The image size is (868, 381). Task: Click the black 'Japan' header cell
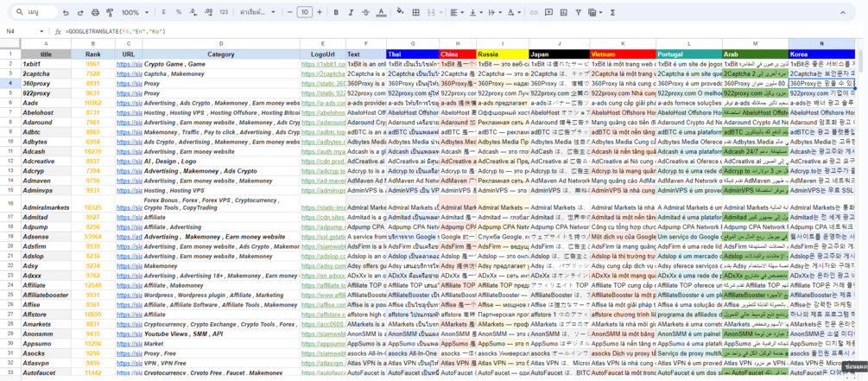point(560,54)
